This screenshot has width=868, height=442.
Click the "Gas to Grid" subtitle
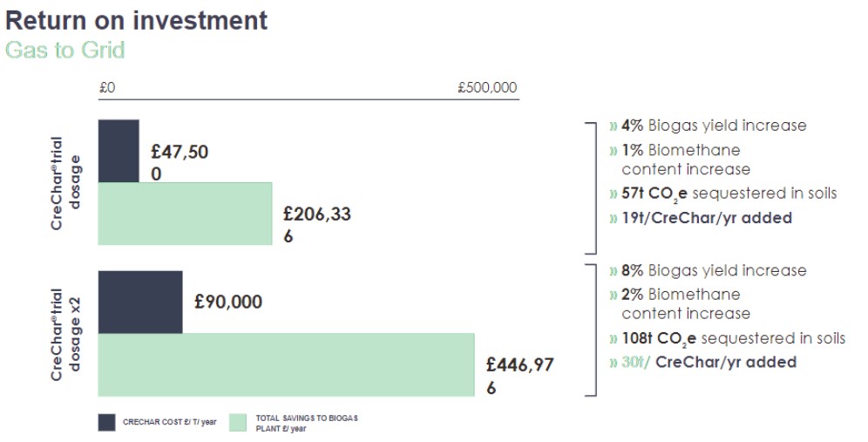[65, 50]
